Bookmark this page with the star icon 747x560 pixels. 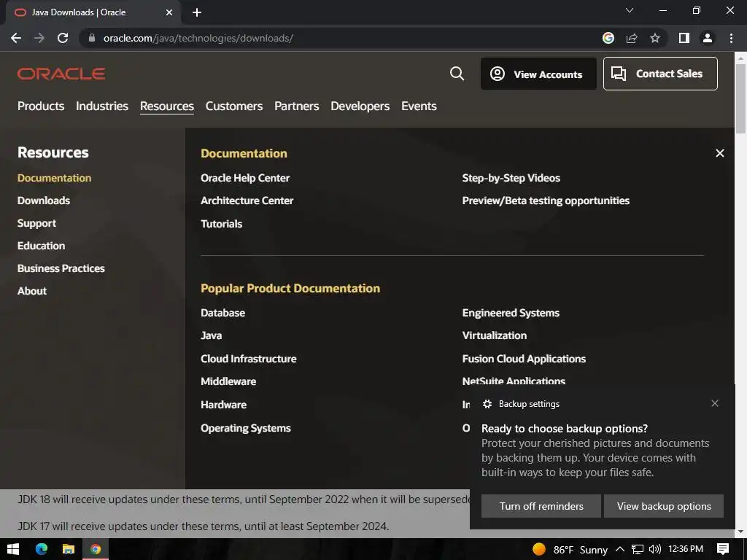(x=655, y=38)
